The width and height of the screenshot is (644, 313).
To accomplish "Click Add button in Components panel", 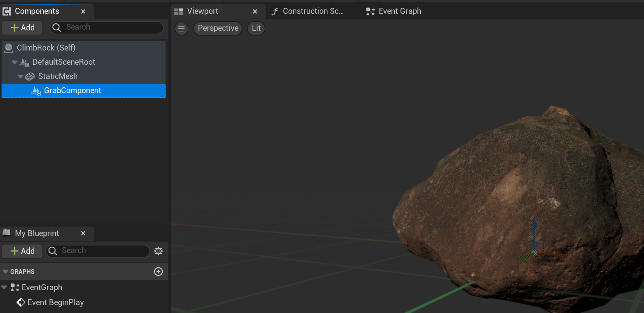I will (x=22, y=28).
